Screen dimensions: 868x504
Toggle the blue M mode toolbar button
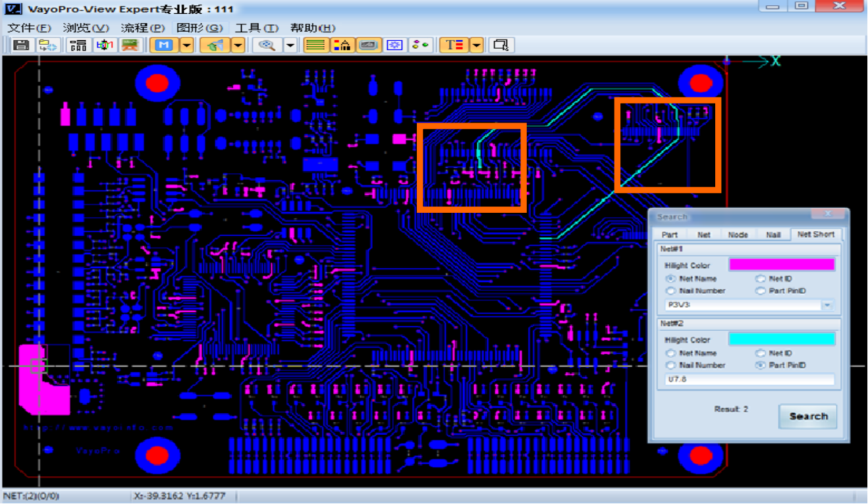point(165,45)
